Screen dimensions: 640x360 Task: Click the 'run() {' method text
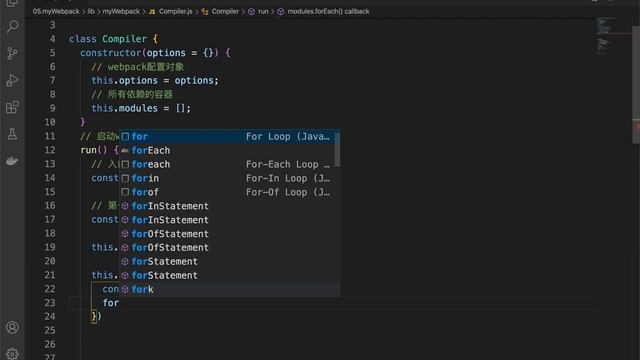tap(100, 150)
